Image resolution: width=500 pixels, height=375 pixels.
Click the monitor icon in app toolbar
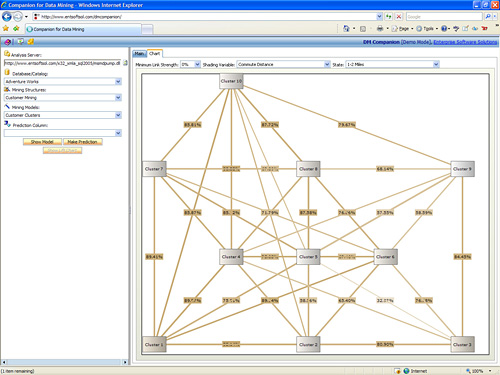click(x=21, y=41)
